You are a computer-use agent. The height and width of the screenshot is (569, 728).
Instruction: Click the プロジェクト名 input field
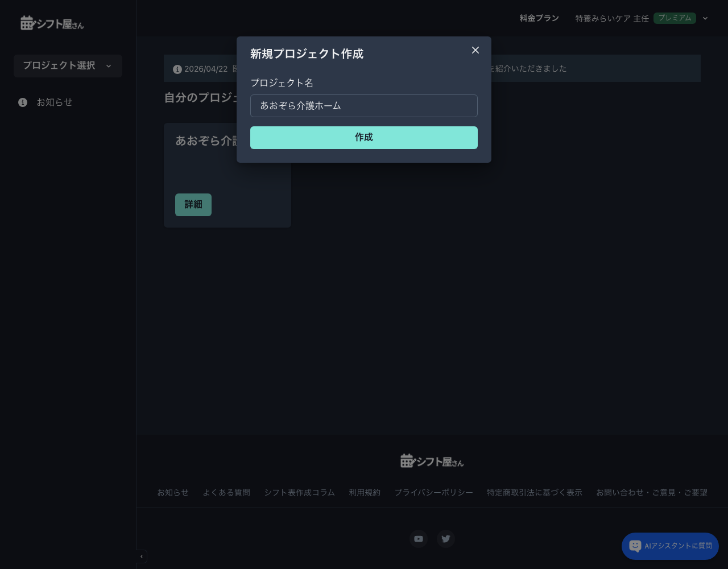tap(364, 106)
